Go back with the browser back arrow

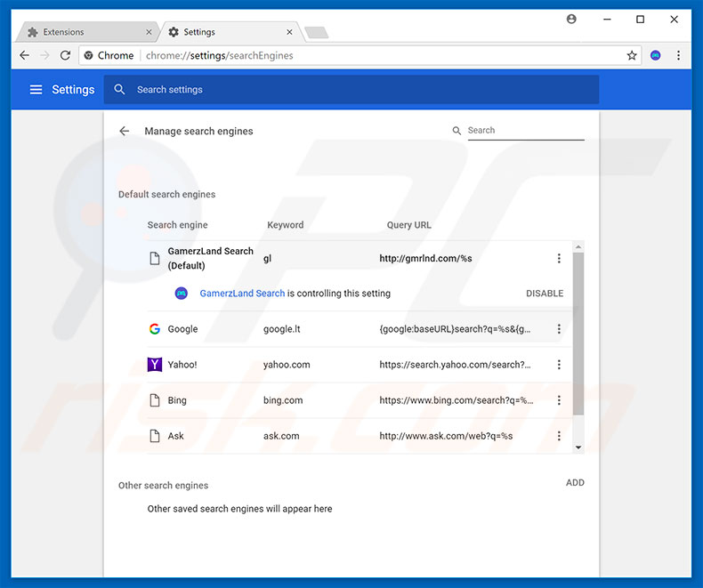pyautogui.click(x=25, y=55)
